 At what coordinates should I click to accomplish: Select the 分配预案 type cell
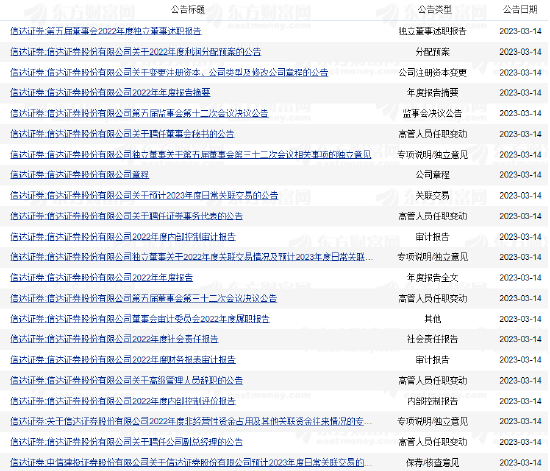pyautogui.click(x=432, y=52)
